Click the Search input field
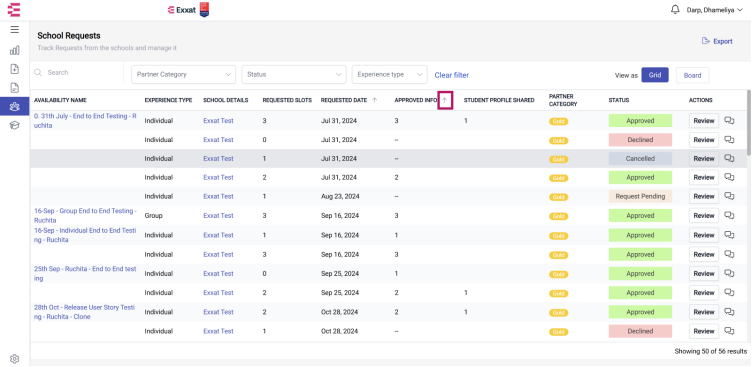752x367 pixels. click(x=77, y=72)
